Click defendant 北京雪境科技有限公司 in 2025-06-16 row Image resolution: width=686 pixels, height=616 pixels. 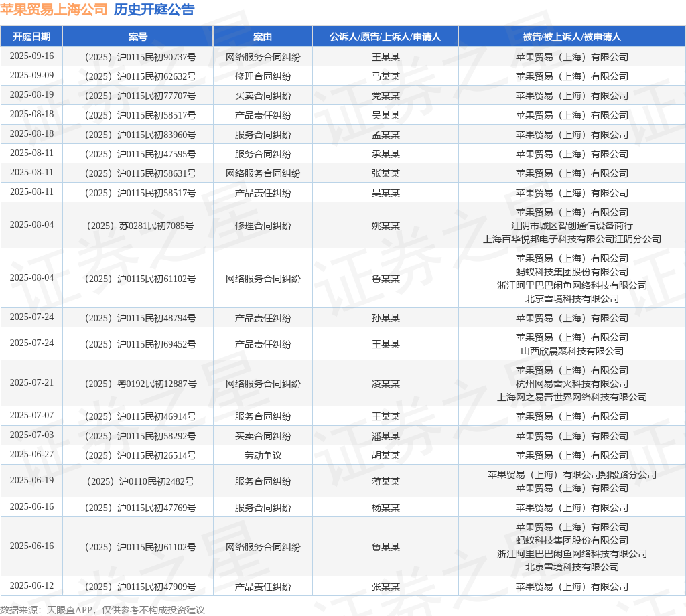coord(572,567)
